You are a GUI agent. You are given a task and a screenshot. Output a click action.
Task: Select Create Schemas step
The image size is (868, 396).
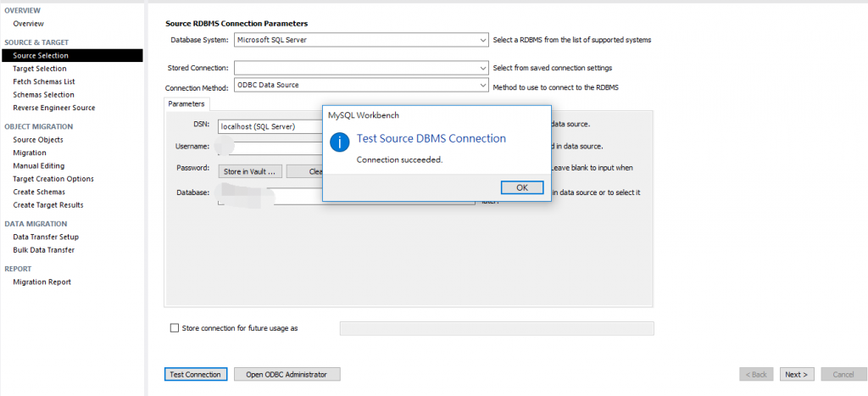point(39,192)
